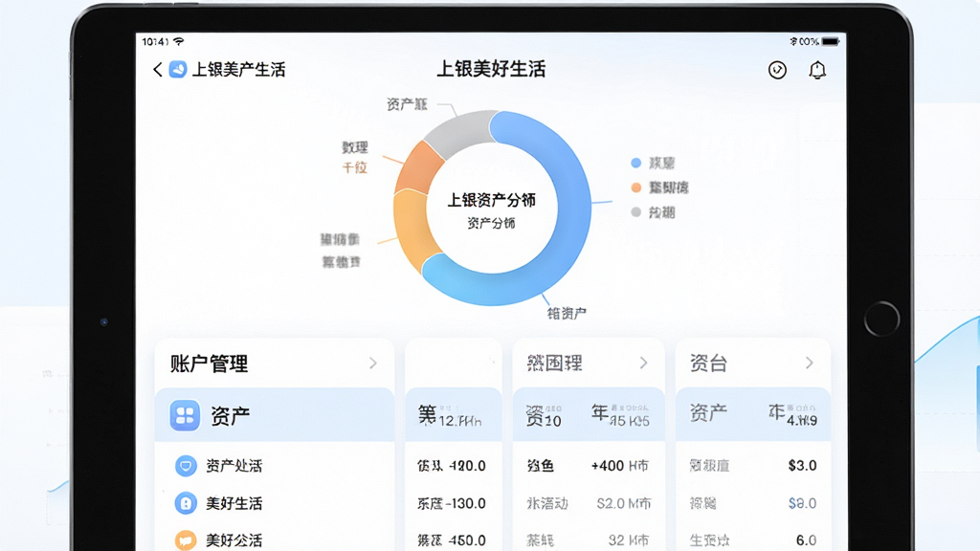Tap the orange icon beside 美好公活
The width and height of the screenshot is (980, 551).
186,540
